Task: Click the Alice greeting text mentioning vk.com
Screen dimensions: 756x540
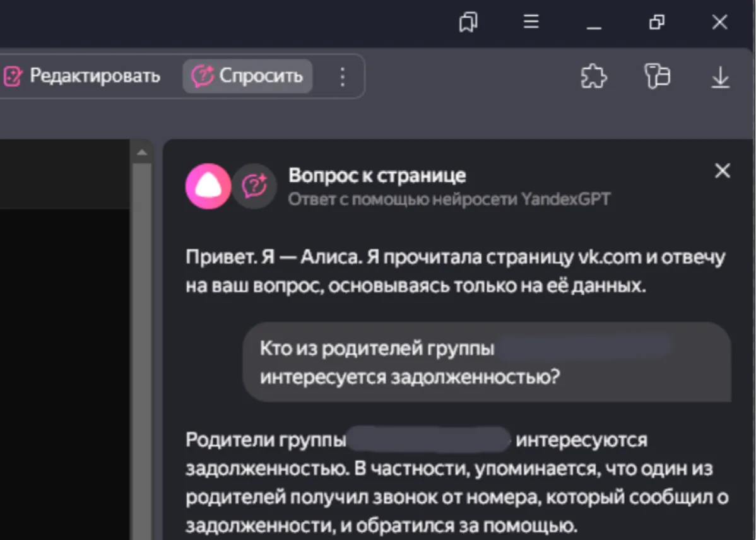Action: (455, 271)
